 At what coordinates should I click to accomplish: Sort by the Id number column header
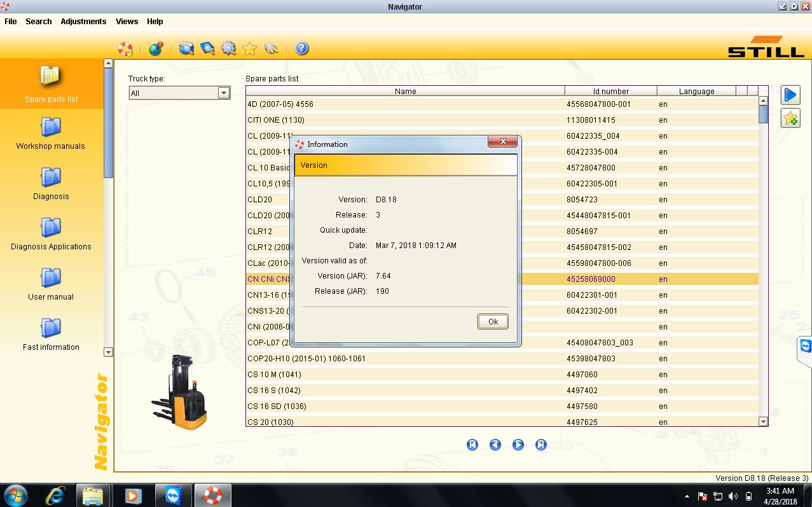(610, 91)
